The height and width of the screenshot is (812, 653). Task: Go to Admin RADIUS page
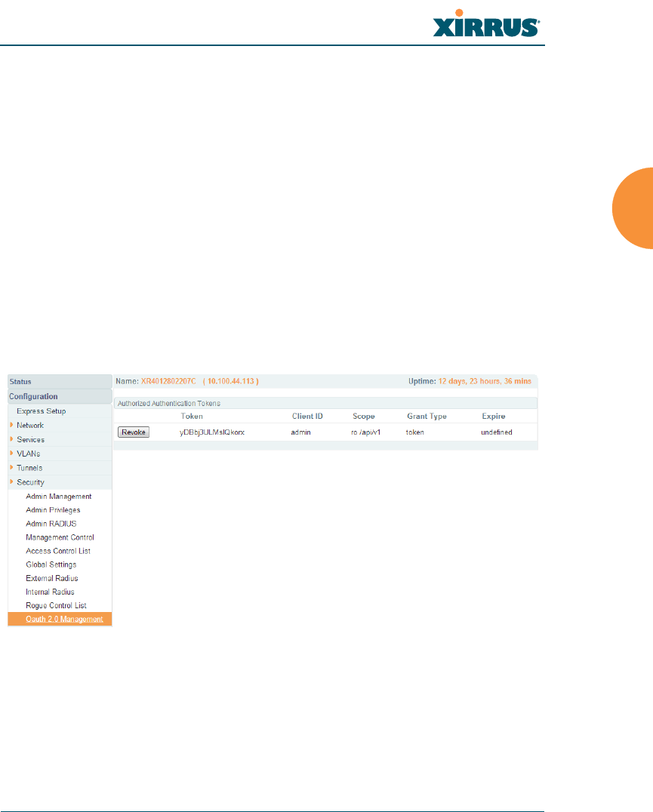point(51,524)
